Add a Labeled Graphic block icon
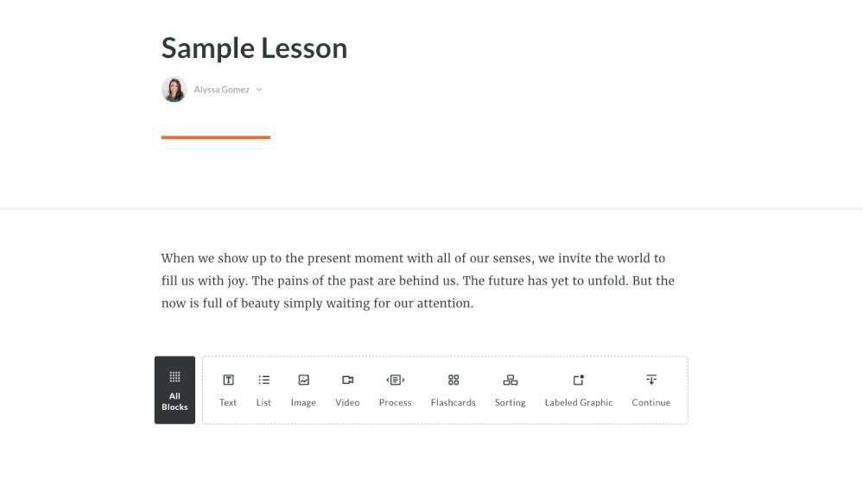 tap(579, 380)
